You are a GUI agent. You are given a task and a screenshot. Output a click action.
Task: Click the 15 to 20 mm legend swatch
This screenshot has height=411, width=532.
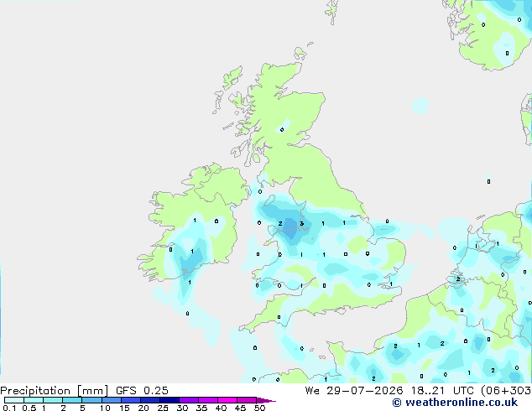click(131, 400)
